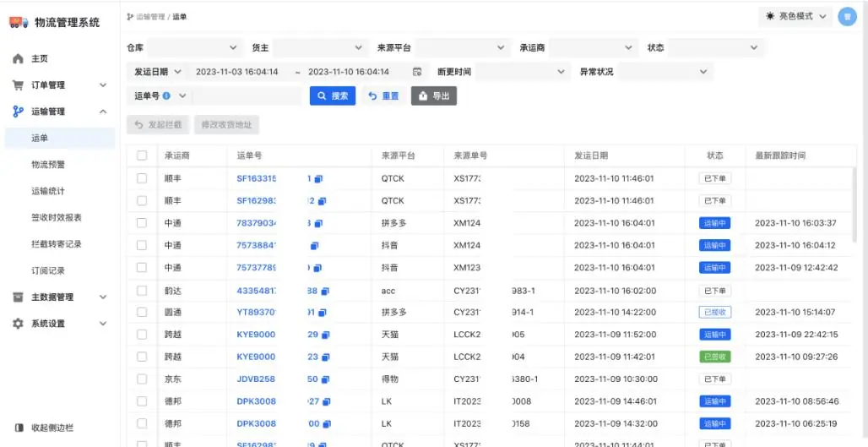Open the 运单号 search type dropdown
This screenshot has width=868, height=447.
click(160, 95)
